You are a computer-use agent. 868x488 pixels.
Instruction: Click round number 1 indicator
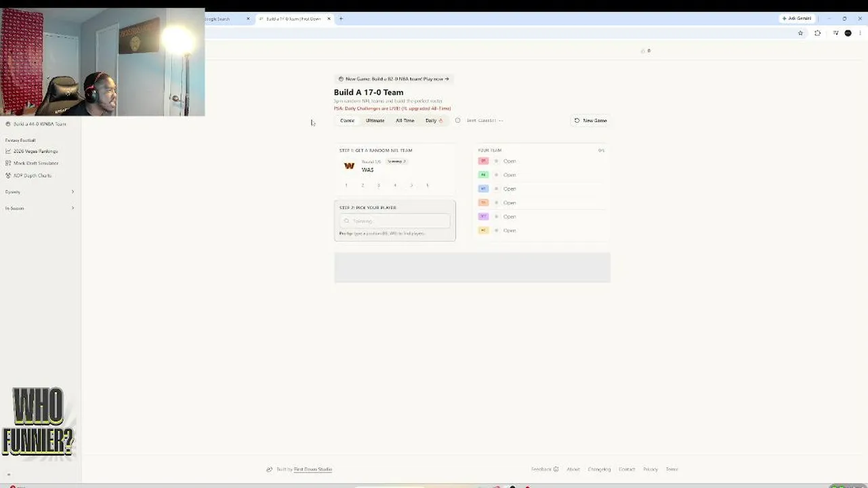346,185
